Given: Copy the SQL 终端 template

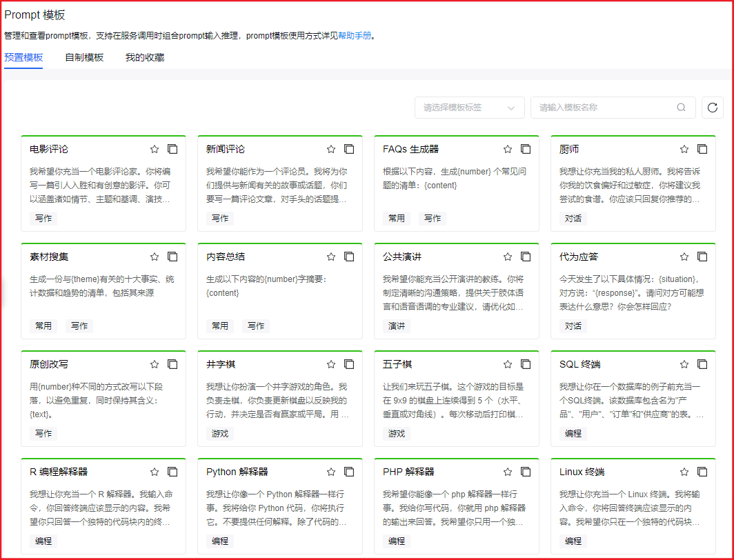Looking at the screenshot, I should pyautogui.click(x=702, y=364).
